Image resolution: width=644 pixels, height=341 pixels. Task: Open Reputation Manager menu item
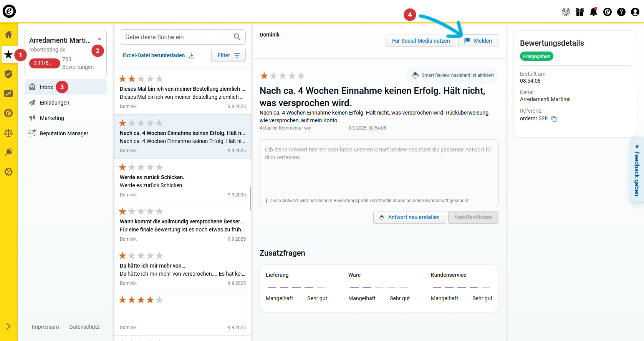coord(64,133)
